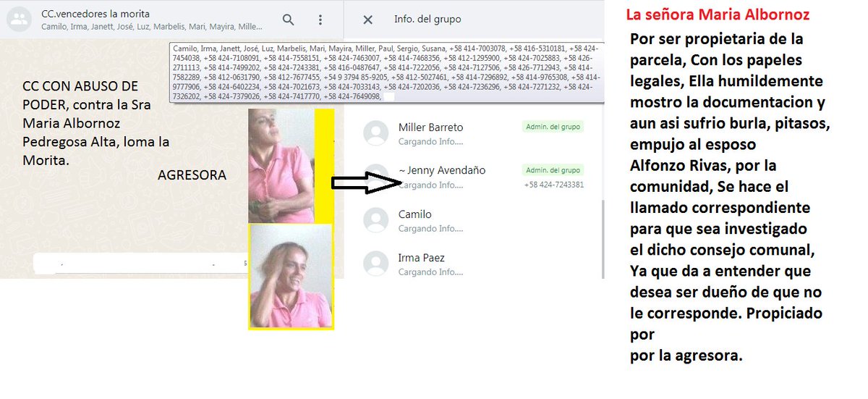Open the lower yellow-framed photo of woman
This screenshot has height=399, width=868.
click(291, 276)
